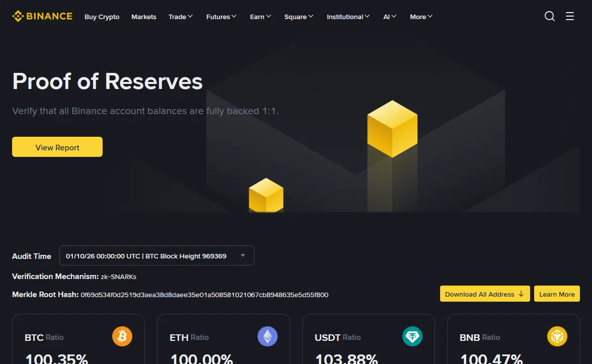This screenshot has width=592, height=364.
Task: Click the USDT Ratio label
Action: (338, 337)
